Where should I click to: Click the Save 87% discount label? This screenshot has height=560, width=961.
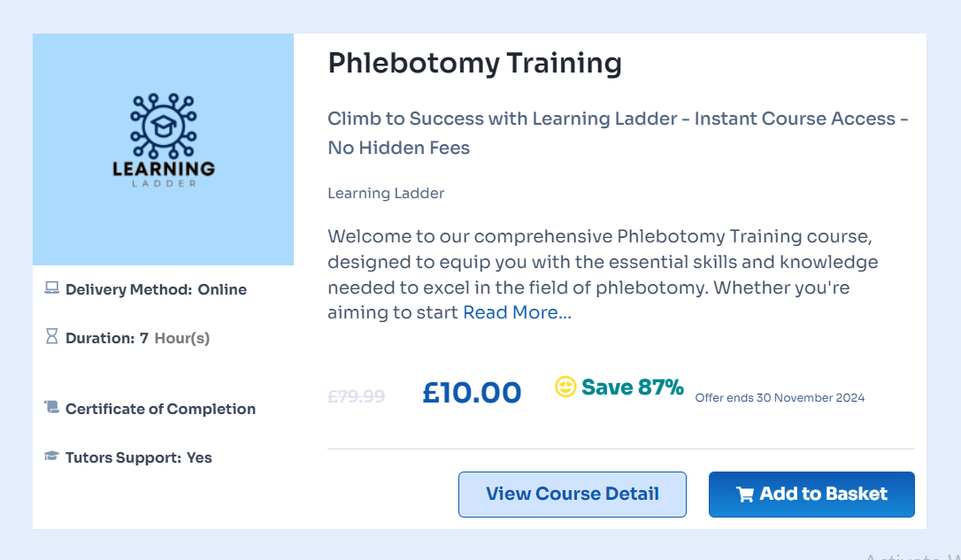632,387
